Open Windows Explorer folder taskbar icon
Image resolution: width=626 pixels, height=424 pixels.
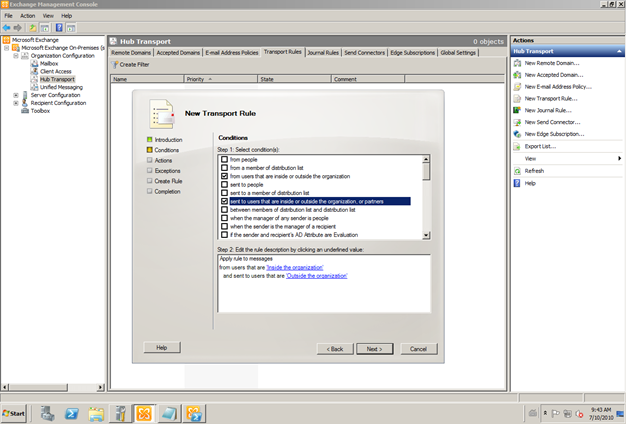(x=96, y=414)
